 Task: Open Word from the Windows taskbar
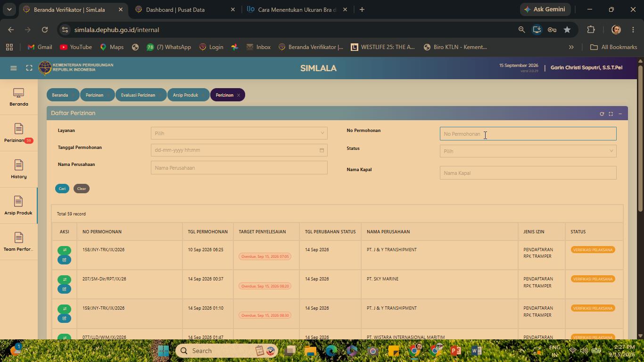click(x=476, y=351)
